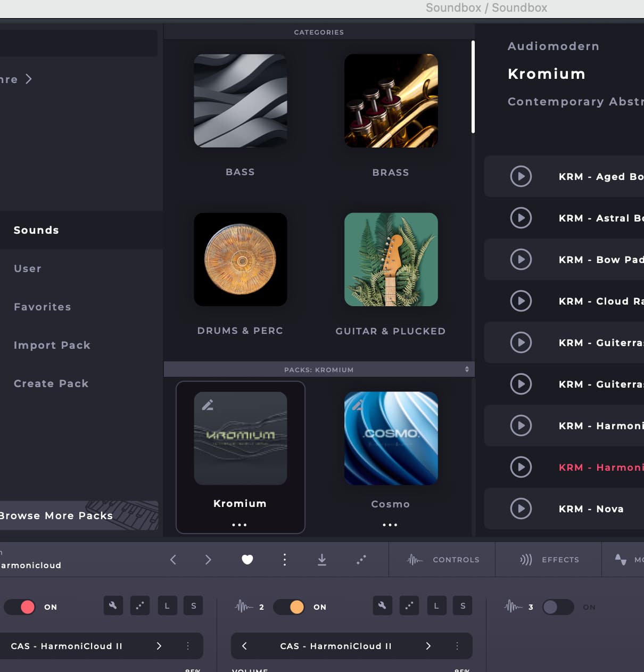Switch to the CONTROLS tab

click(442, 560)
